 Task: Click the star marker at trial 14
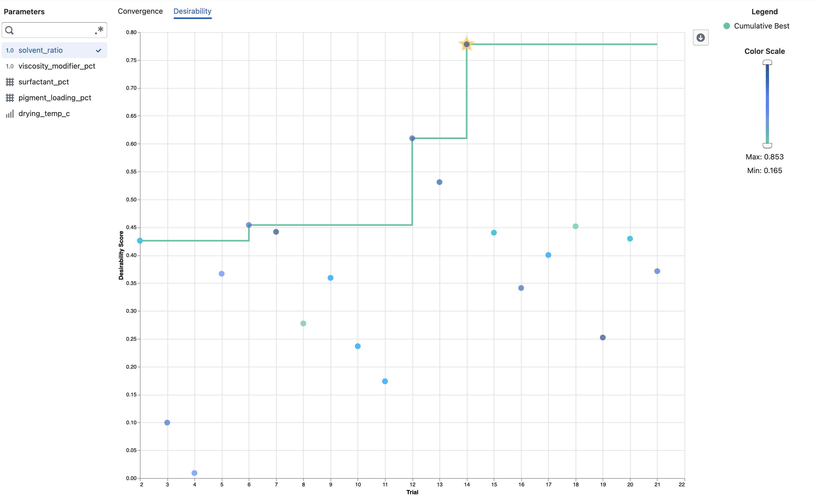(466, 44)
